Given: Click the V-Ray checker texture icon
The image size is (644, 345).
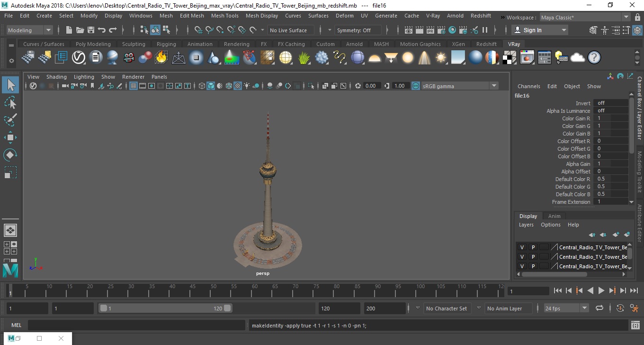Looking at the screenshot, I should (510, 58).
